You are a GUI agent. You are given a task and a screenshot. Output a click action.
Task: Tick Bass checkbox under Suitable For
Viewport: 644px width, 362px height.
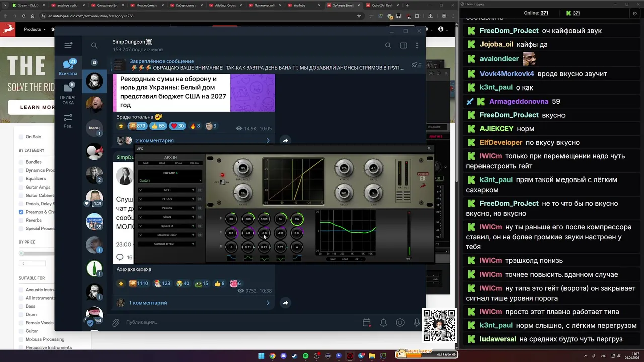[21, 306]
